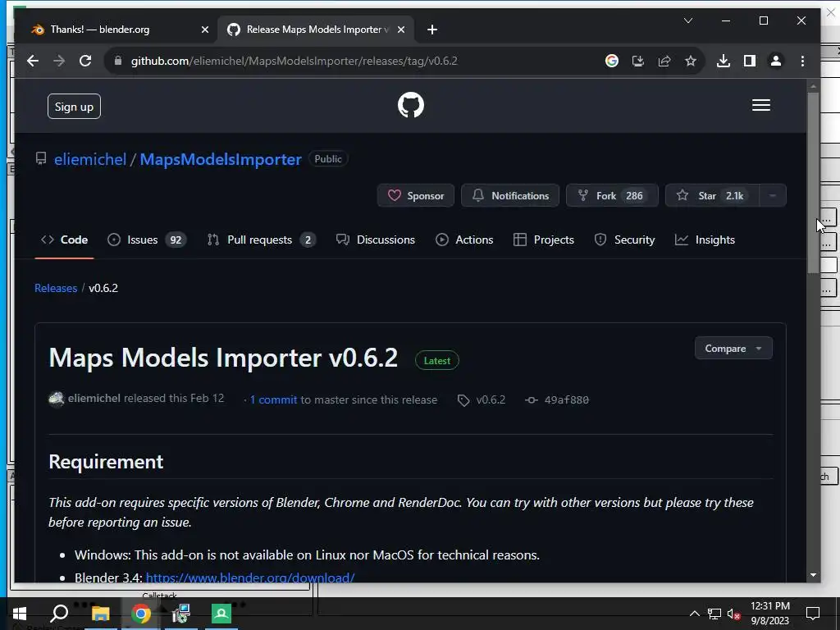
Task: Open the 1 commit link
Action: coord(273,399)
